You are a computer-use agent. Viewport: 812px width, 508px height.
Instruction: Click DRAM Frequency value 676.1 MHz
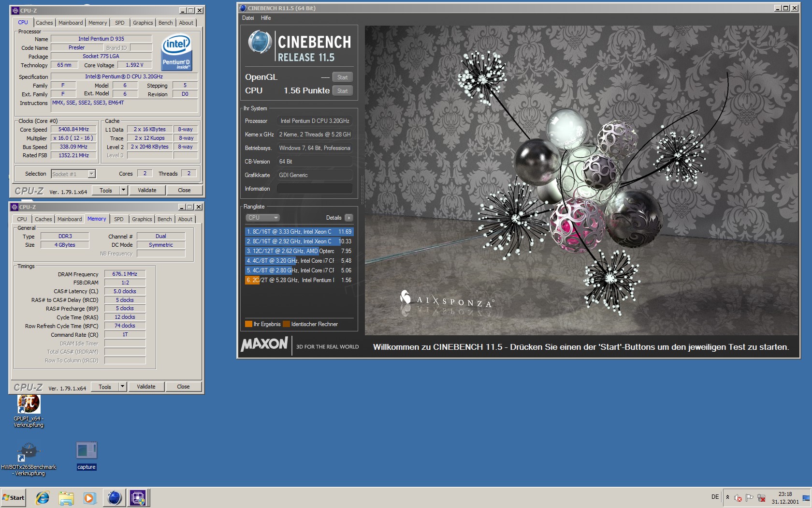click(x=125, y=274)
